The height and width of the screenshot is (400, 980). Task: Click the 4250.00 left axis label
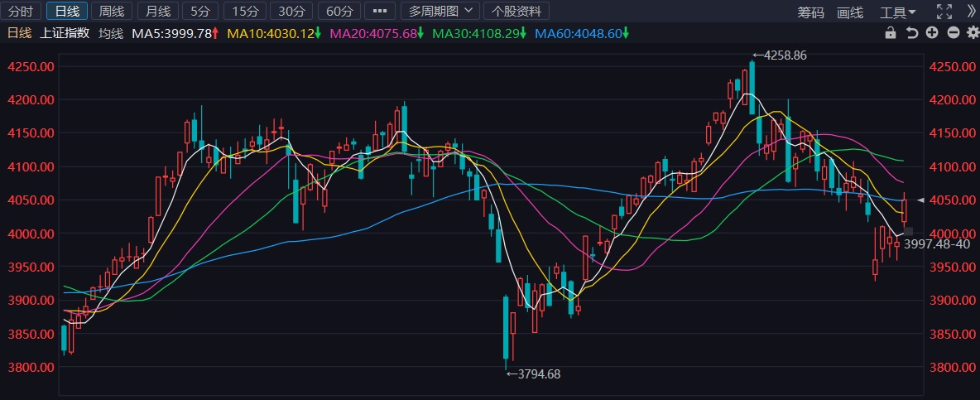pos(30,67)
